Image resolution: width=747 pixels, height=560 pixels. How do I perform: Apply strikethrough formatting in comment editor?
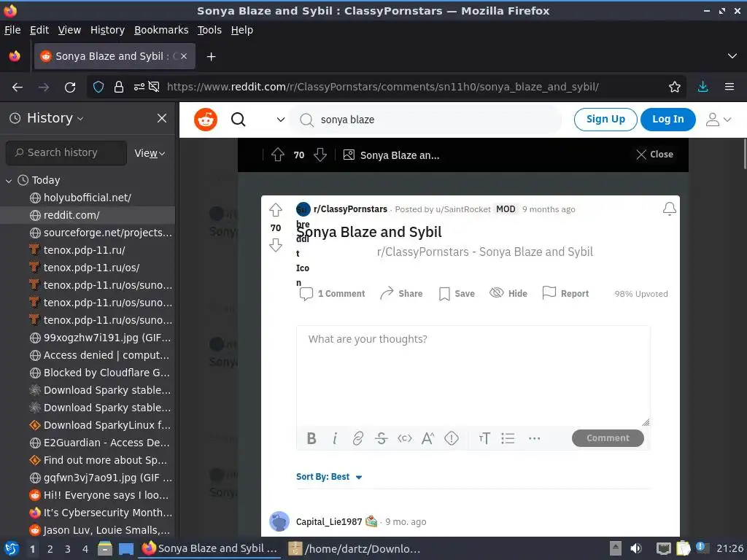tap(381, 438)
